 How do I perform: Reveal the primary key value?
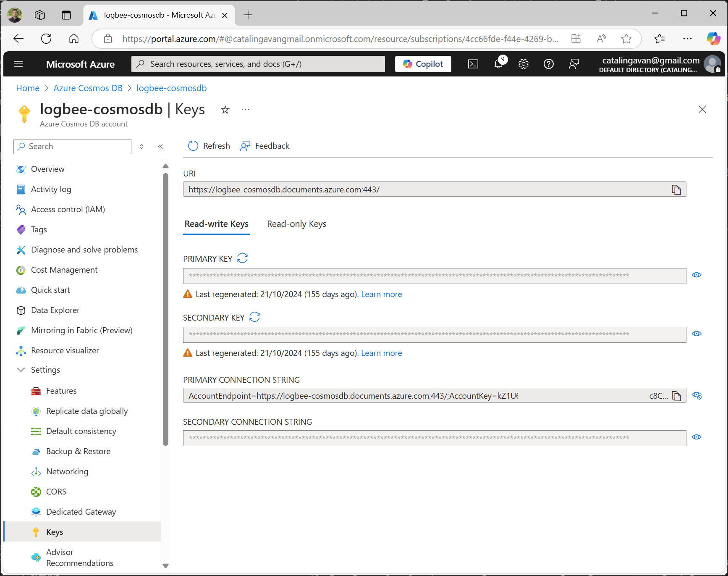click(697, 275)
